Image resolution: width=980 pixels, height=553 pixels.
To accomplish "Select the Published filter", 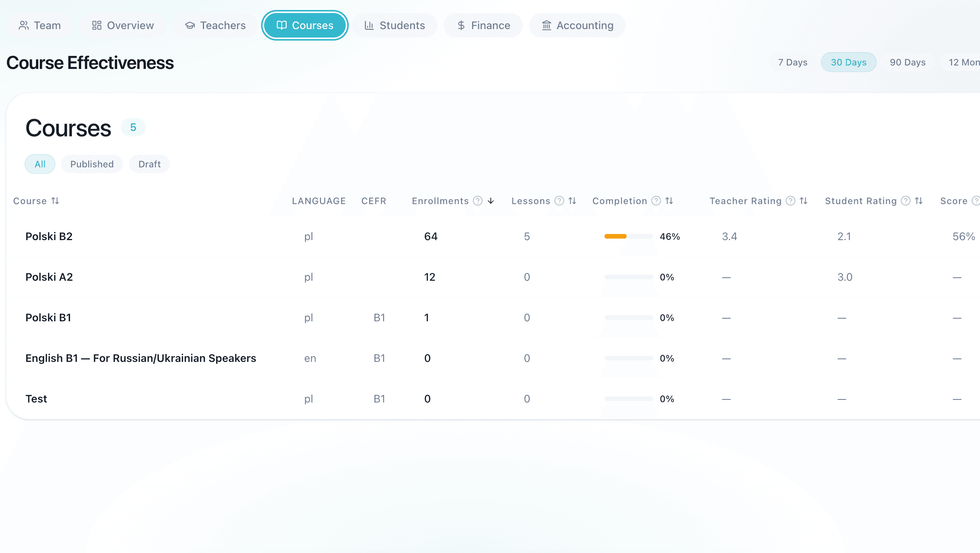I will click(x=91, y=164).
